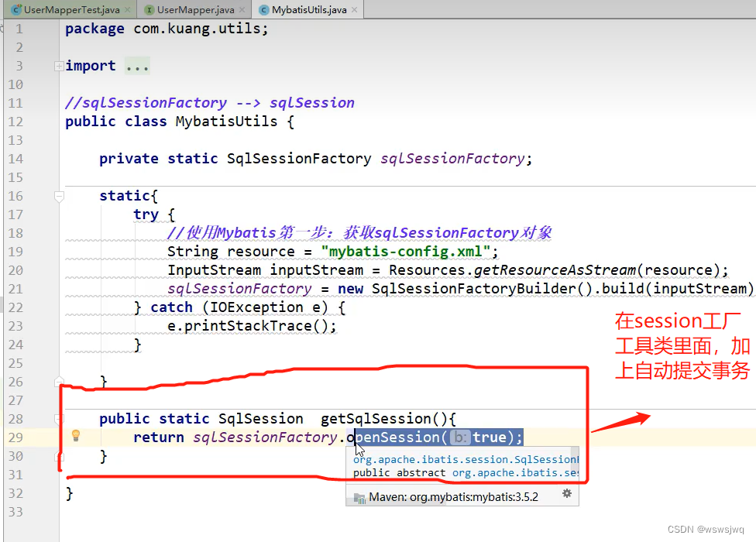The image size is (756, 542).
Task: Click the Chinese Mybatis comment on line 18
Action: pos(359,233)
